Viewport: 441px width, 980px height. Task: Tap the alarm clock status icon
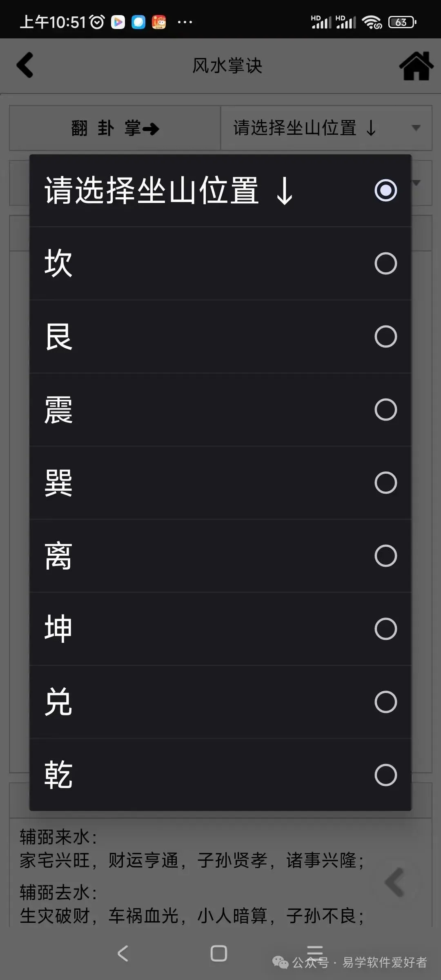97,22
